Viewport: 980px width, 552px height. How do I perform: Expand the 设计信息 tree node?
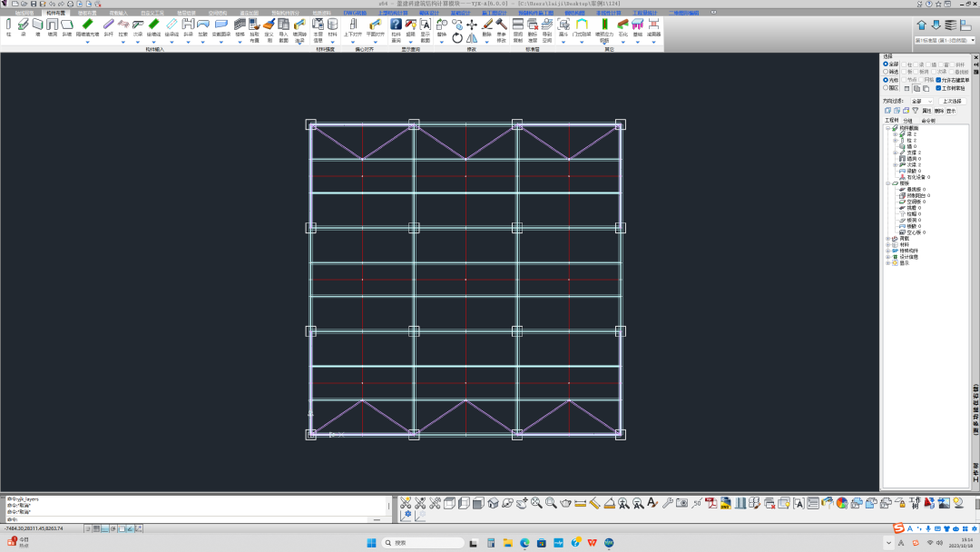click(888, 257)
